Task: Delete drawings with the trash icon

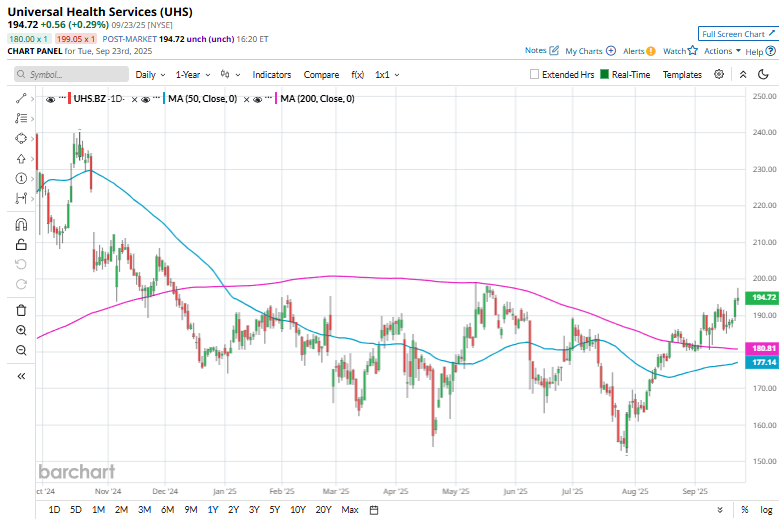Action: coord(21,311)
